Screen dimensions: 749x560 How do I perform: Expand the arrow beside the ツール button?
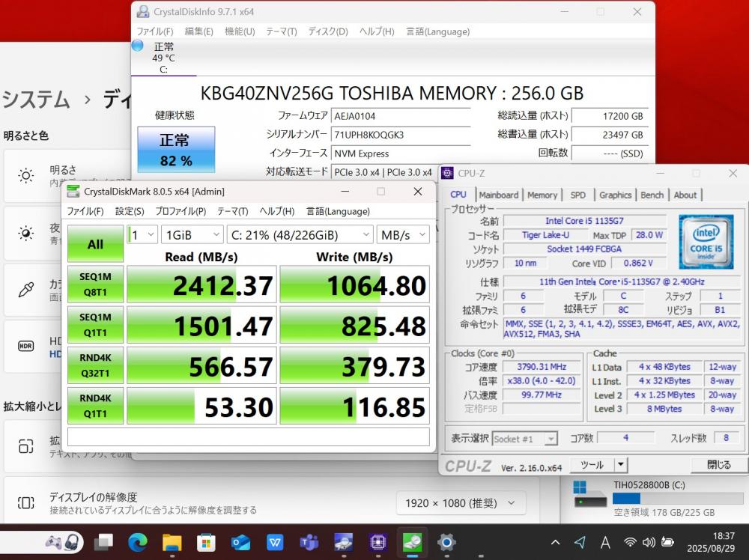coord(620,464)
